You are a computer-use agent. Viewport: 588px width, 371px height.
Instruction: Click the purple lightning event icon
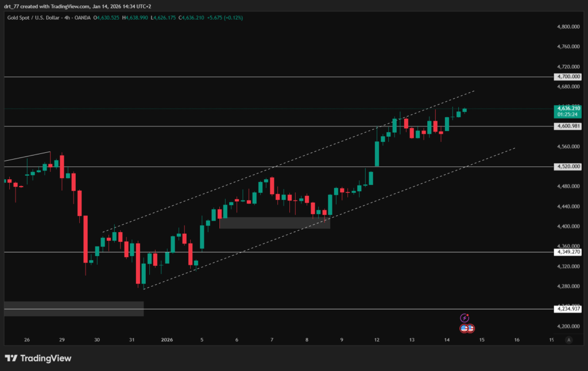[x=465, y=318]
